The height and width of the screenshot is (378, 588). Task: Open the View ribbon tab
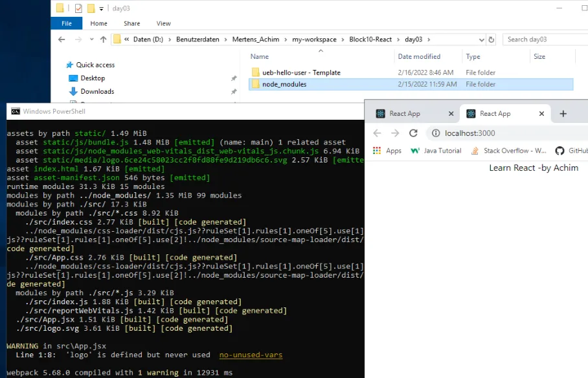click(163, 23)
